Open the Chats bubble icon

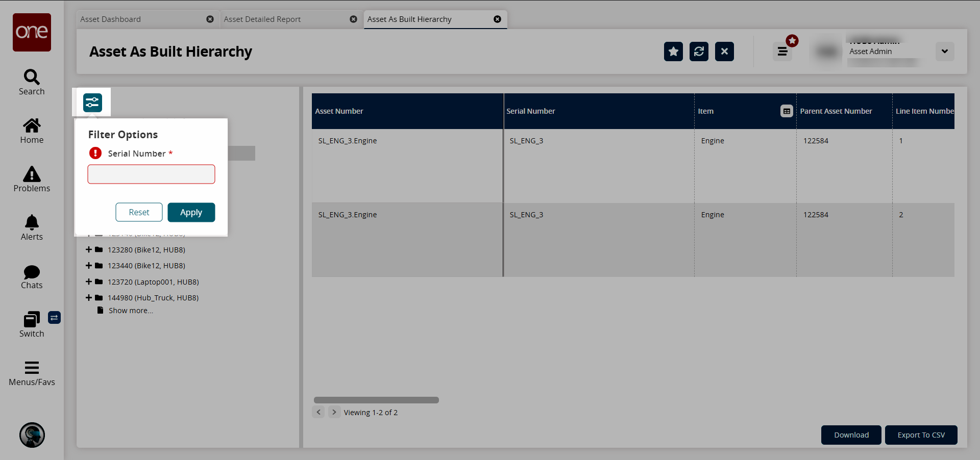pyautogui.click(x=32, y=272)
